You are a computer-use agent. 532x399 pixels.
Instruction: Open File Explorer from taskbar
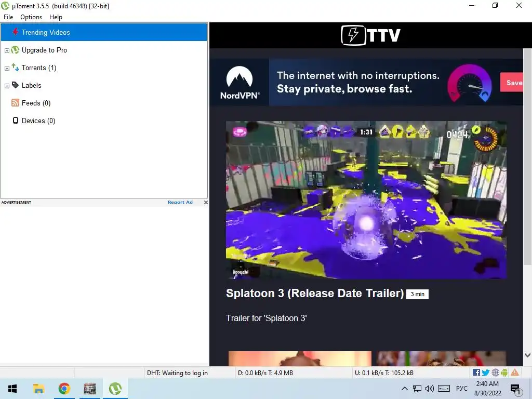pos(38,389)
